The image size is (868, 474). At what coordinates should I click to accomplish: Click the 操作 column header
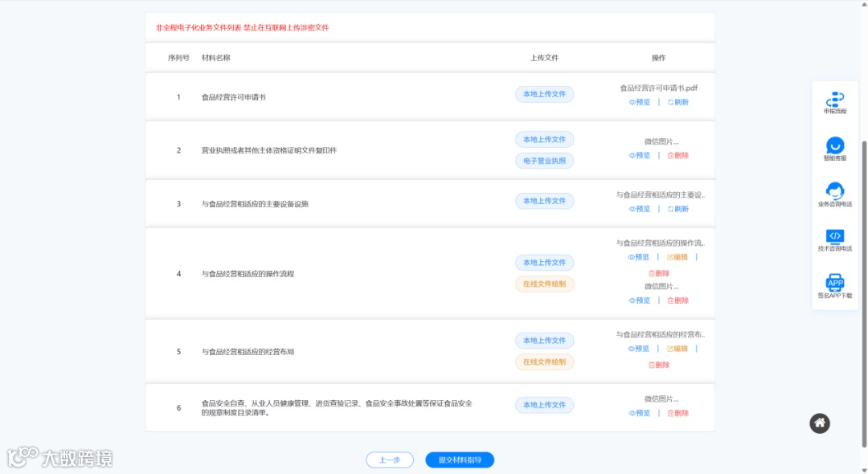pos(659,58)
